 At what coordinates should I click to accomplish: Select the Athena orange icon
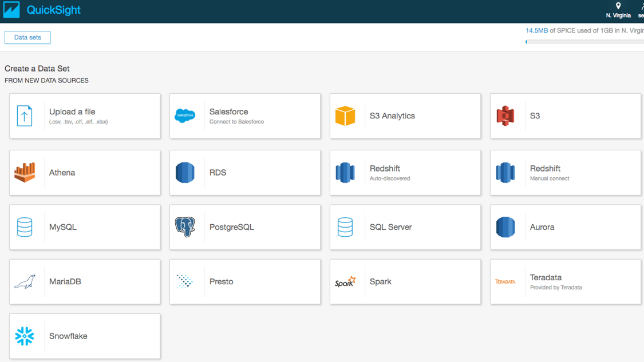click(x=25, y=172)
